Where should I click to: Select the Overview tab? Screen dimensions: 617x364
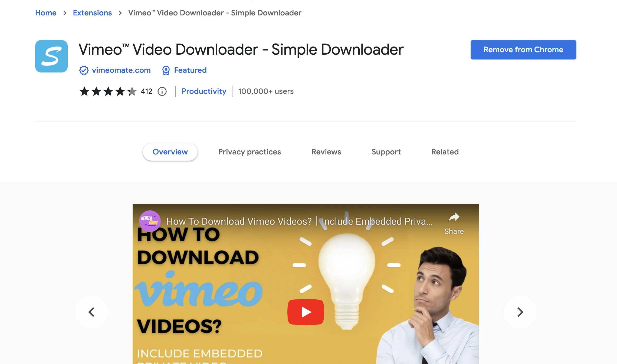170,152
